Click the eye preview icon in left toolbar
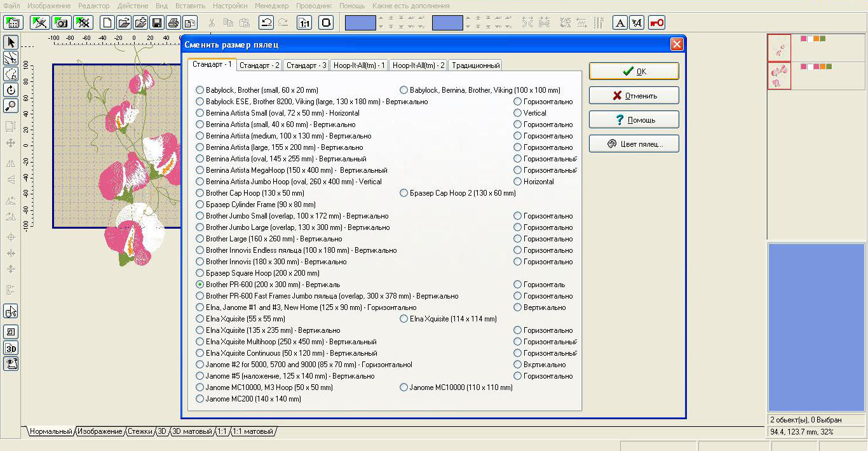This screenshot has height=451, width=868. [11, 364]
